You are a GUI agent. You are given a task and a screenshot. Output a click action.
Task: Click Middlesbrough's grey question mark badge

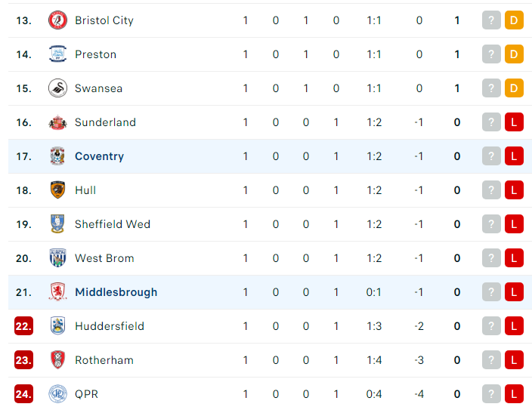[x=491, y=292]
